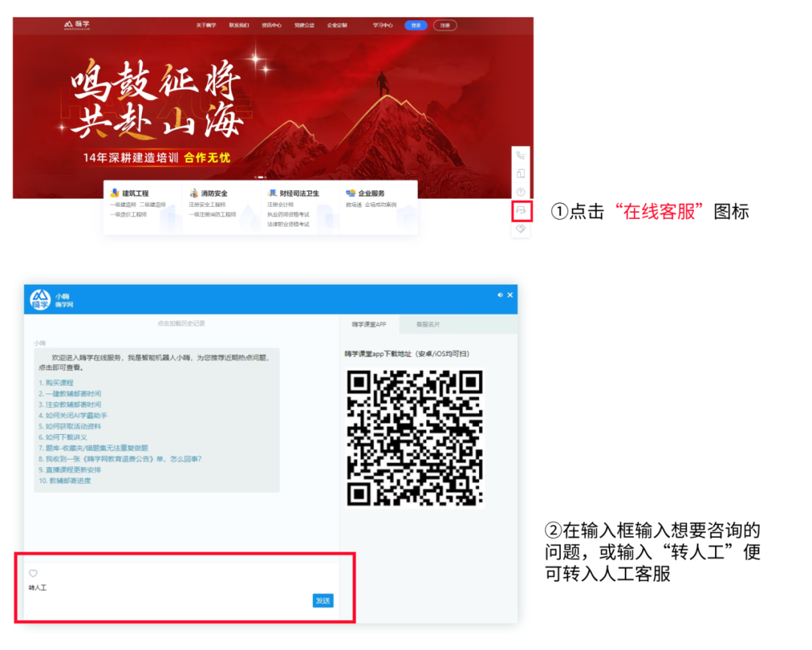Click the banner carousel indicator dots
Image resolution: width=812 pixels, height=650 pixels.
click(x=261, y=178)
